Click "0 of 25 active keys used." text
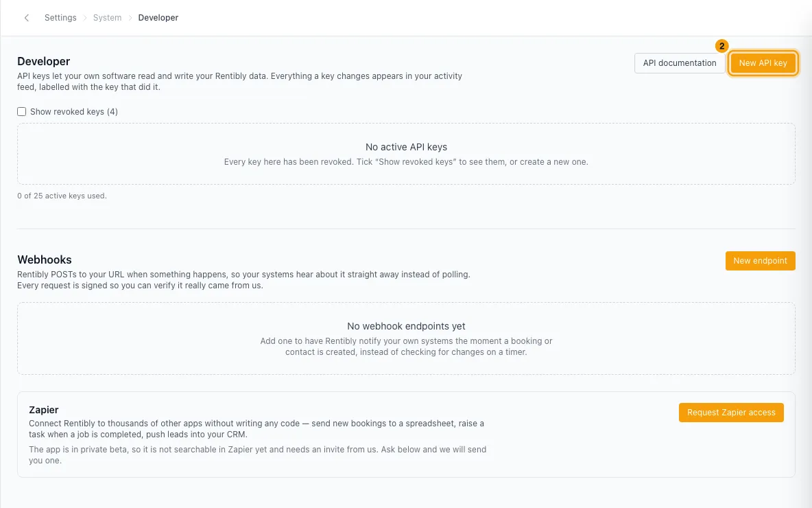This screenshot has height=508, width=812. (62, 196)
